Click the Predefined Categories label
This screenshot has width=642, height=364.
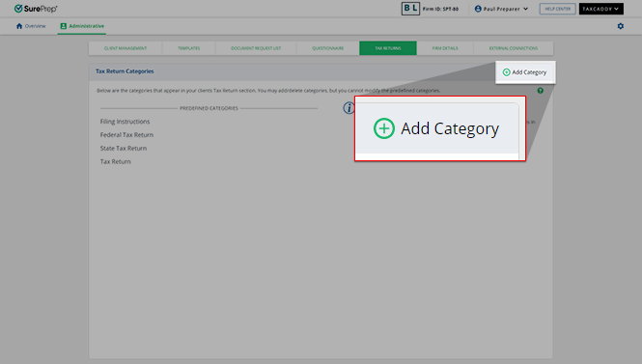(x=209, y=108)
